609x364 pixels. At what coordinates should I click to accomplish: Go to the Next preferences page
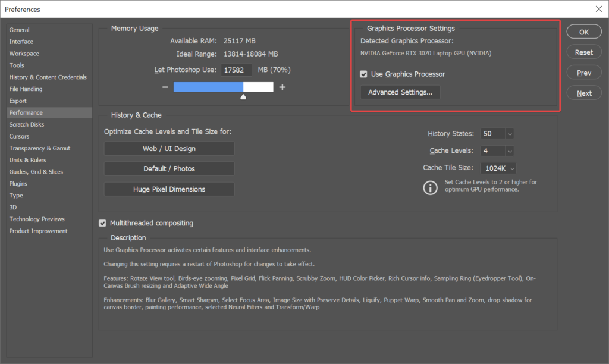pyautogui.click(x=583, y=92)
